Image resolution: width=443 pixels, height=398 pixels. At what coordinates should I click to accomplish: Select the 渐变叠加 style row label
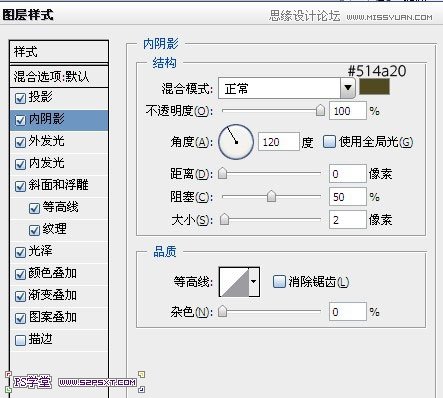coord(52,295)
